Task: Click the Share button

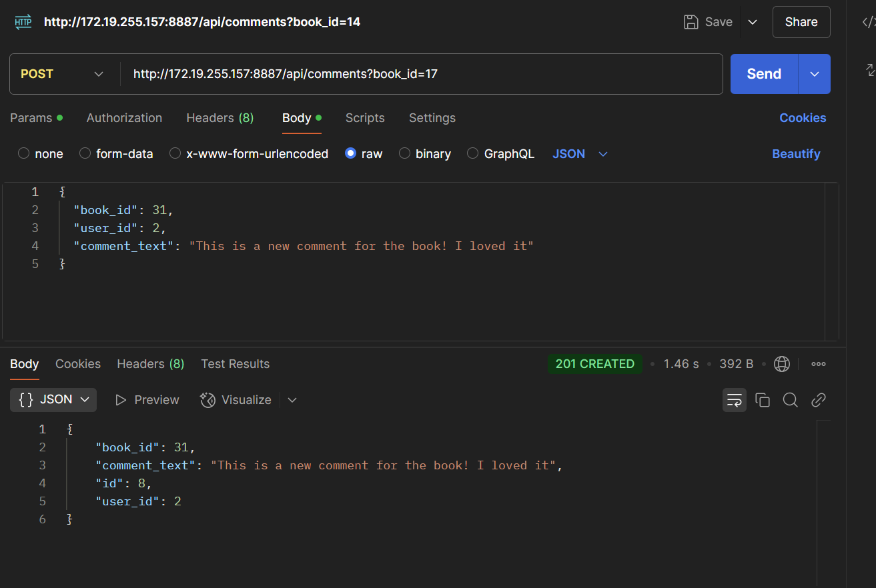Action: coord(801,22)
